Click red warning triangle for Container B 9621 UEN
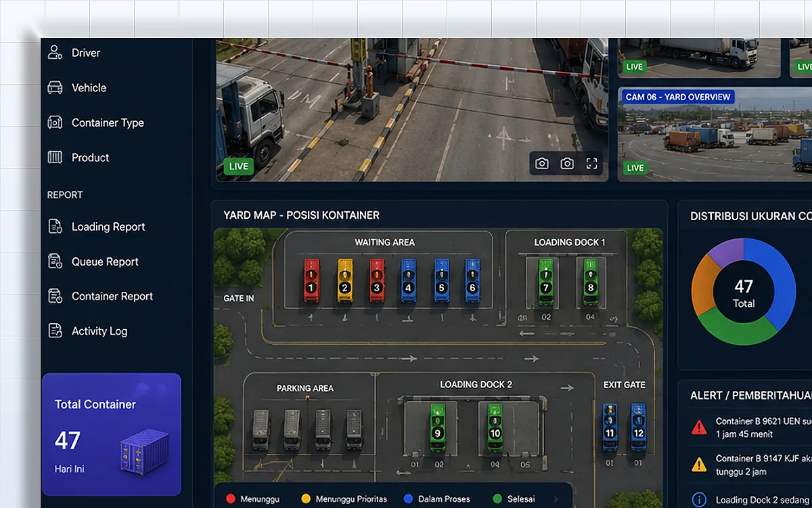Screen dimensions: 812x508 [x=699, y=427]
